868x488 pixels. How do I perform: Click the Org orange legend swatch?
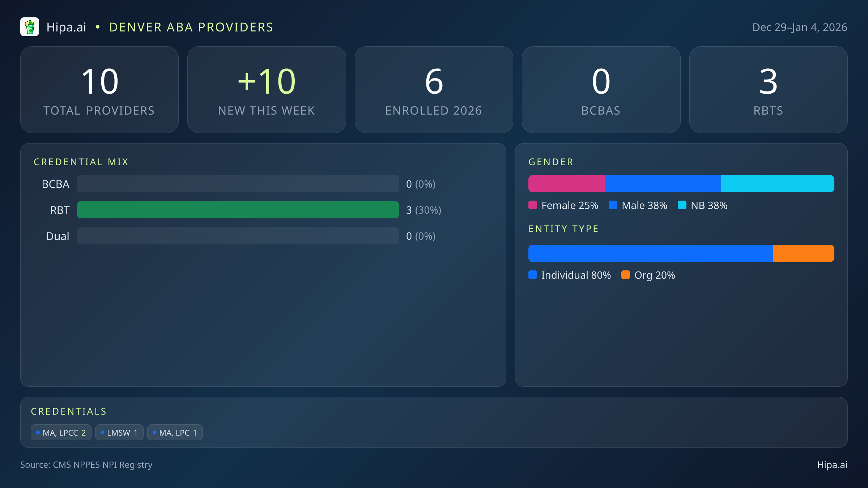pos(626,275)
